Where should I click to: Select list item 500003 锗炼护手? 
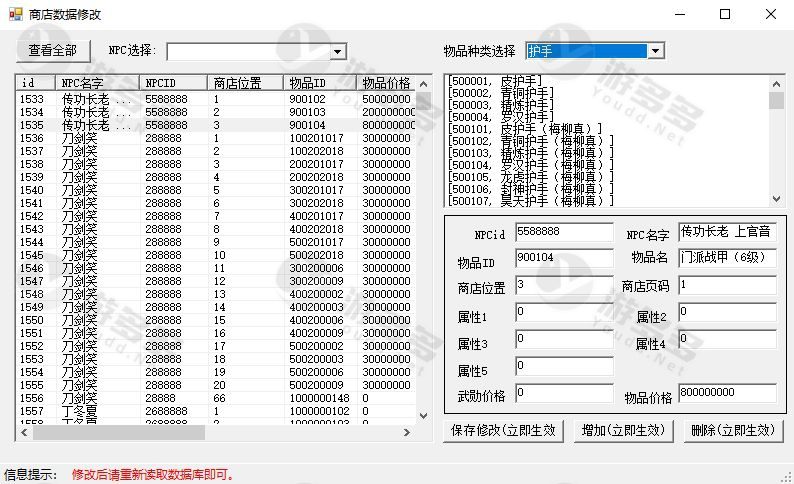pos(500,104)
